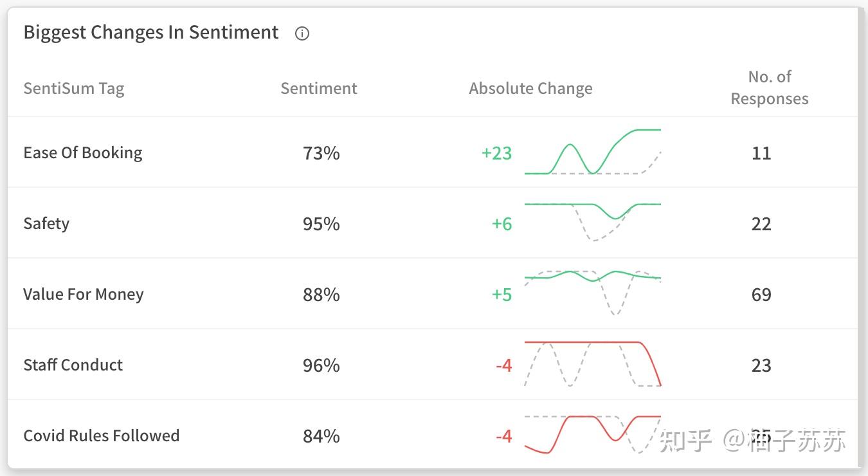868x476 pixels.
Task: Select the 69 responses count for Value For Money
Action: tap(761, 295)
